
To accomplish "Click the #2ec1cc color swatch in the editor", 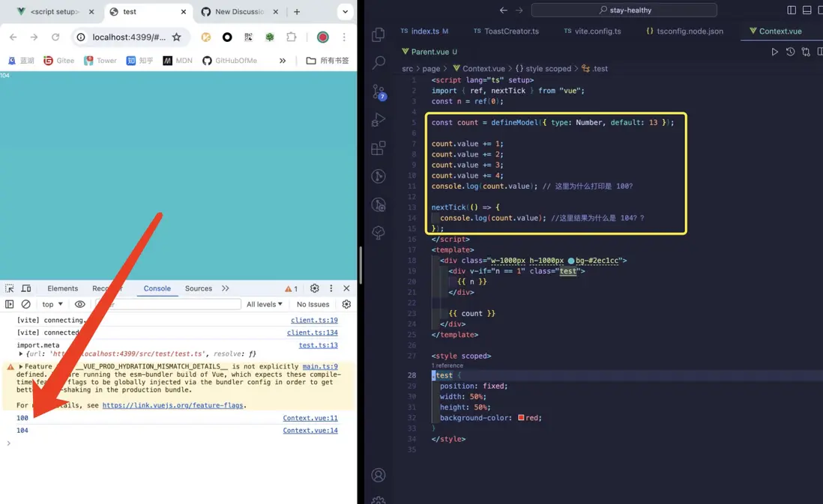I will [x=571, y=261].
